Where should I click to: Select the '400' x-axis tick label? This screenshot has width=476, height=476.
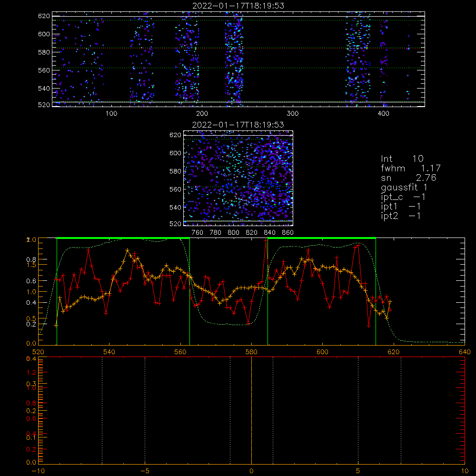pyautogui.click(x=383, y=114)
